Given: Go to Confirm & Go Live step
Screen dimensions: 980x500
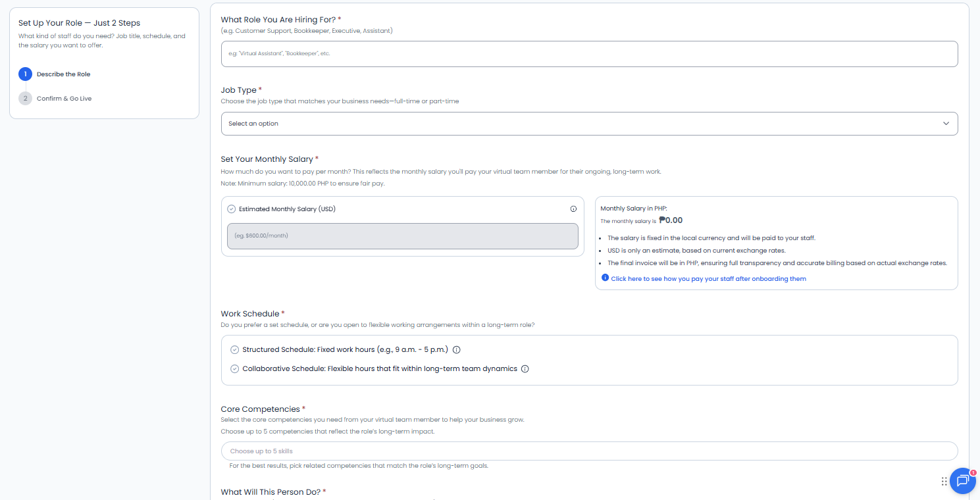Looking at the screenshot, I should tap(64, 99).
